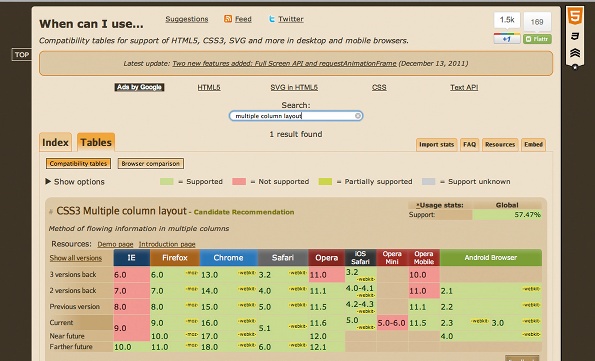Click the Android Browser column header

(x=491, y=258)
